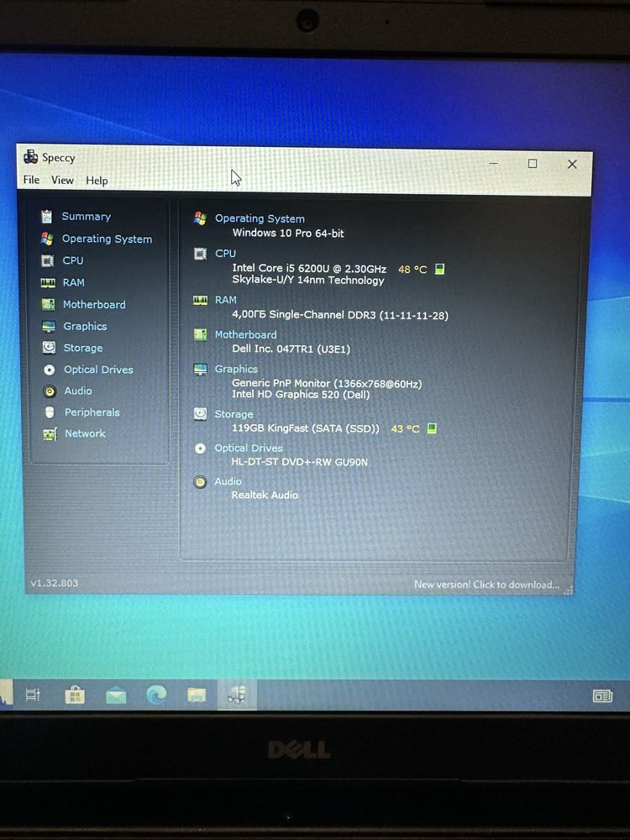Open the File menu in Speccy
This screenshot has width=630, height=840.
pyautogui.click(x=31, y=180)
